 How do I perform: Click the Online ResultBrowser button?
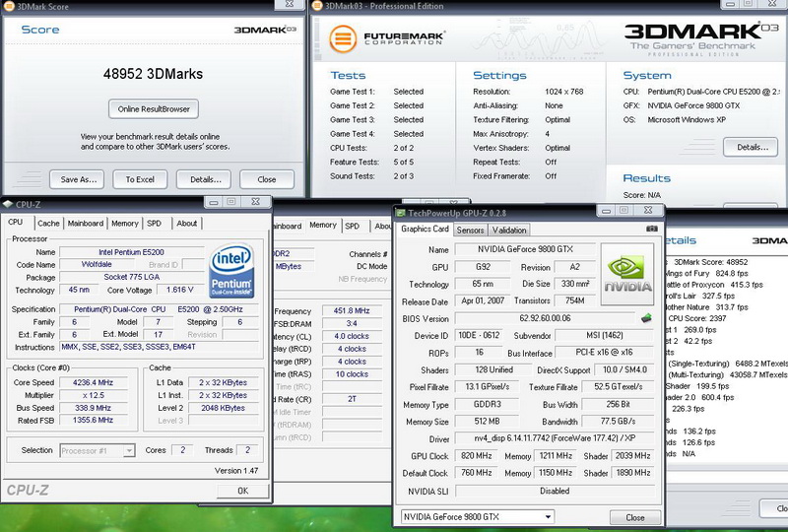154,109
